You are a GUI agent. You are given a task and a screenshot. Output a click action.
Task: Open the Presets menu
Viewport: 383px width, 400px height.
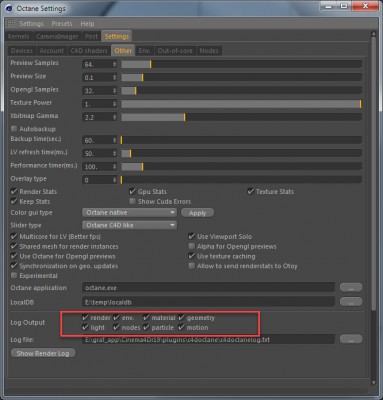coord(62,24)
